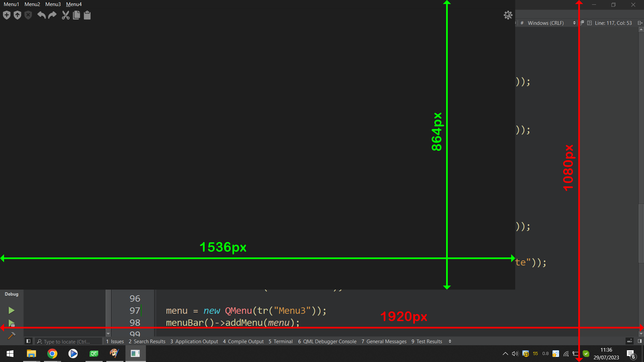Viewport: 644px width, 362px height.
Task: Click the clipboard paste icon
Action: (x=87, y=15)
